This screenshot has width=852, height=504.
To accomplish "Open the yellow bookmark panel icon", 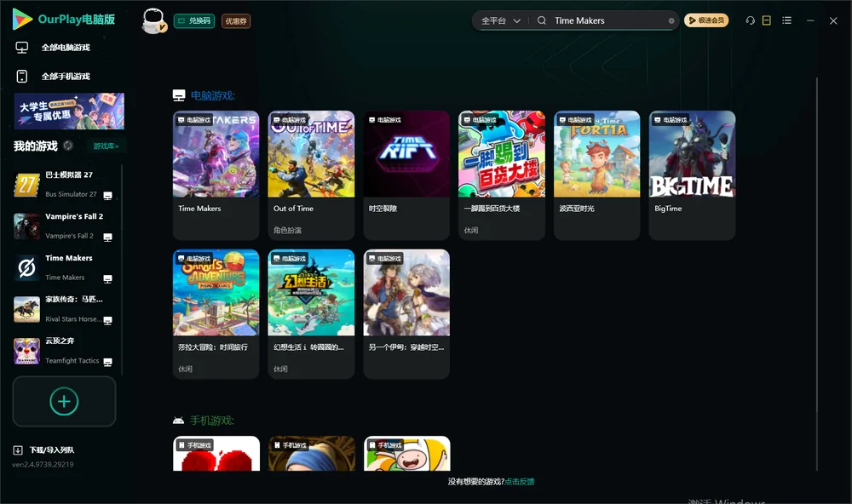I will (x=767, y=20).
